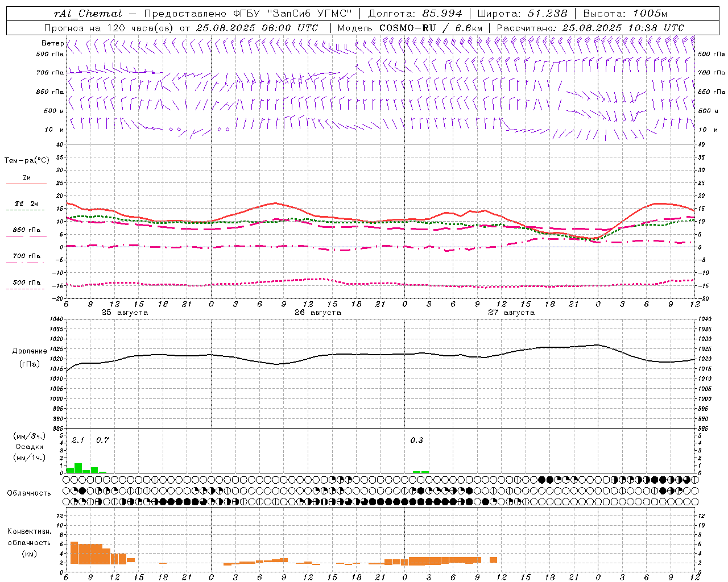
Task: Click the (мм/1ч.) precipitation unit label
Action: [x=29, y=458]
